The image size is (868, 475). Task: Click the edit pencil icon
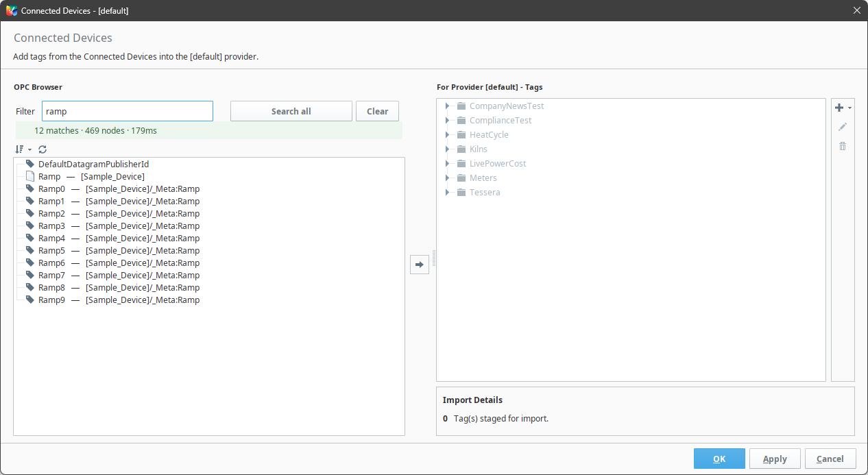(x=843, y=127)
